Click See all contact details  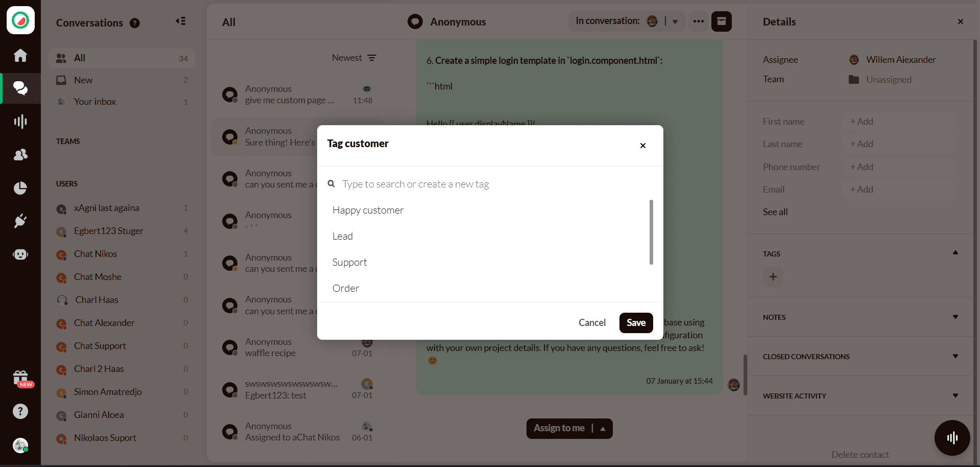(775, 212)
